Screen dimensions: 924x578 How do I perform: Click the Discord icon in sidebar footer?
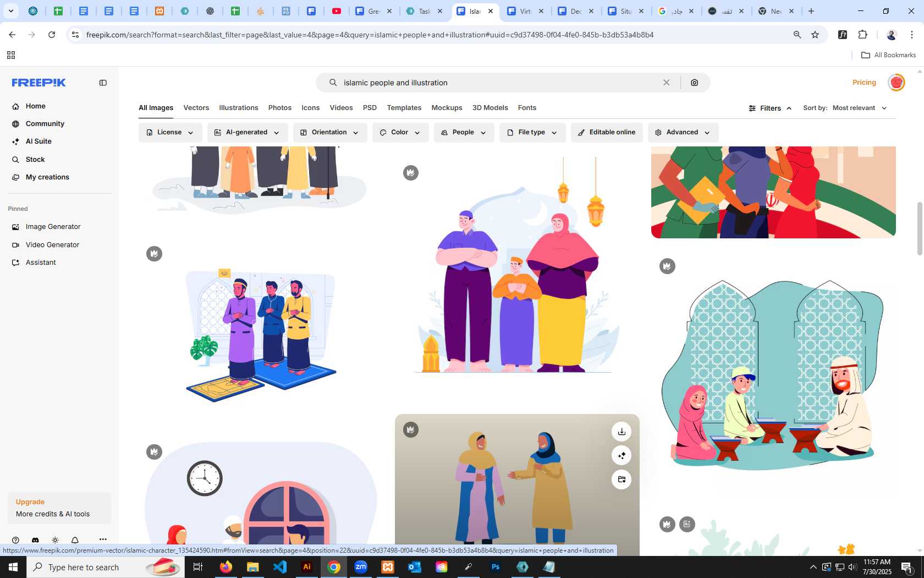pos(35,540)
